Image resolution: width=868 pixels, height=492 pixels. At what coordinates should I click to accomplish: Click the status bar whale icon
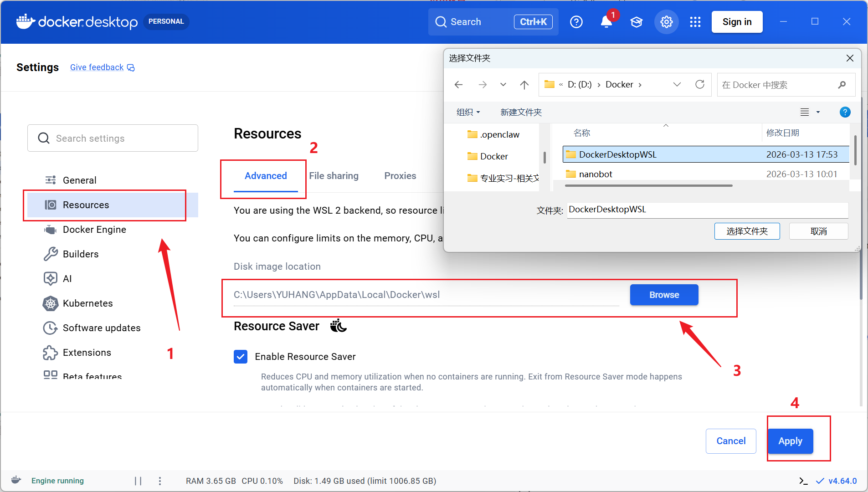[16, 480]
